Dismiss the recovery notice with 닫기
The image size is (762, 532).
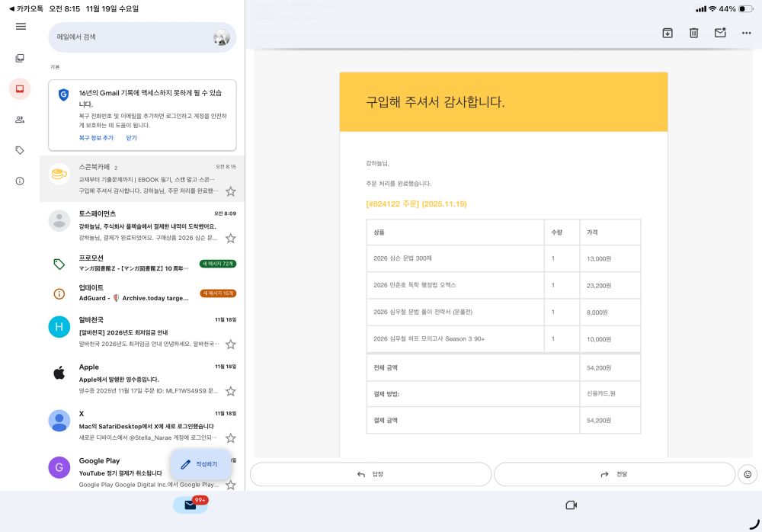(132, 138)
